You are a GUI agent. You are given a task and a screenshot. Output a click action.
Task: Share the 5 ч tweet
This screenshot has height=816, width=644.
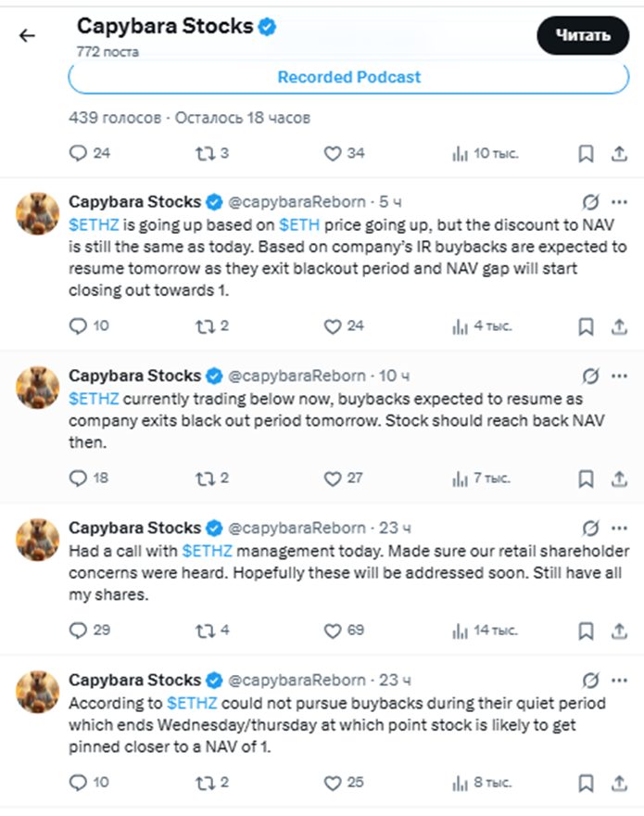click(619, 326)
